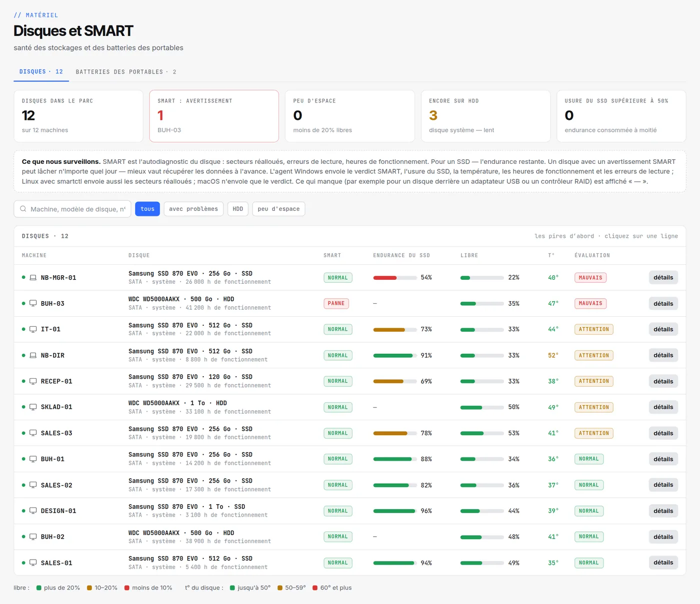Filter by 'avec problèmes'
Image resolution: width=700 pixels, height=604 pixels.
pyautogui.click(x=193, y=209)
